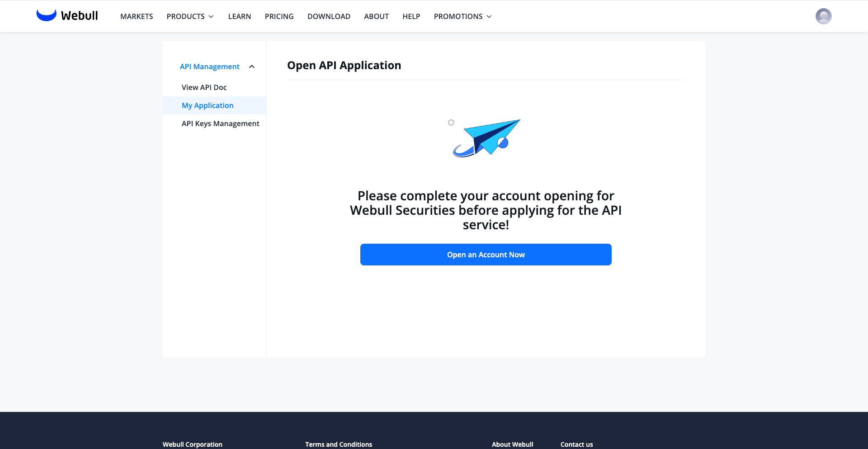Image resolution: width=868 pixels, height=449 pixels.
Task: Open View API Doc
Action: click(x=204, y=87)
